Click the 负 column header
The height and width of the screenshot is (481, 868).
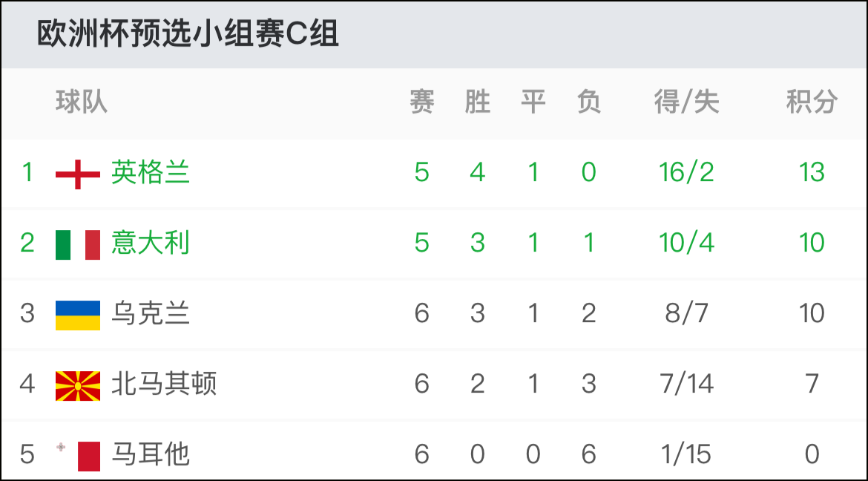click(589, 102)
